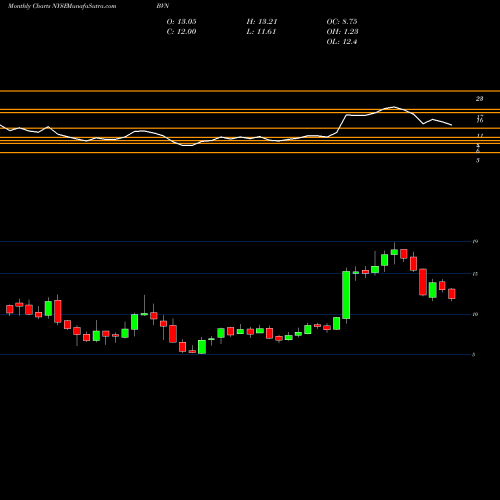Image resolution: width=500 pixels, height=500 pixels.
Task: Click the 'OH: 1.23' value
Action: (342, 32)
